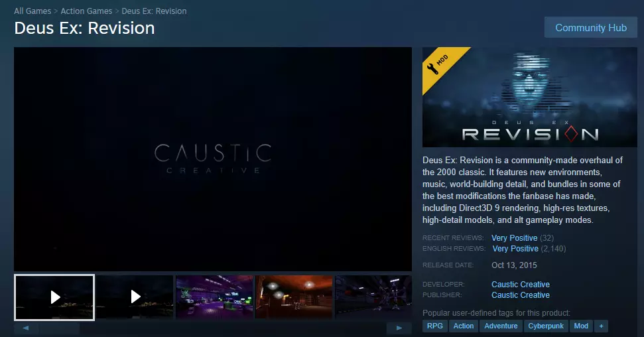Open the Community Hub button
This screenshot has width=644, height=337.
tap(590, 28)
